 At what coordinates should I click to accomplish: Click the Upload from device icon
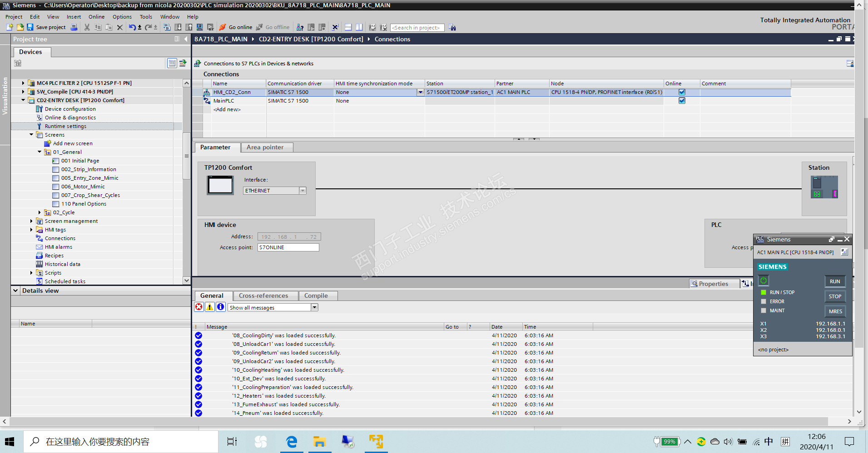(x=188, y=27)
